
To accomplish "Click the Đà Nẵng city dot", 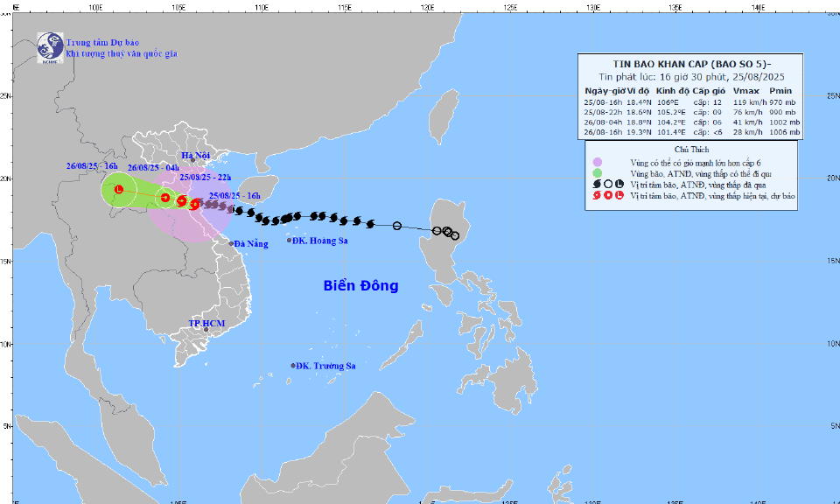I will coord(231,244).
